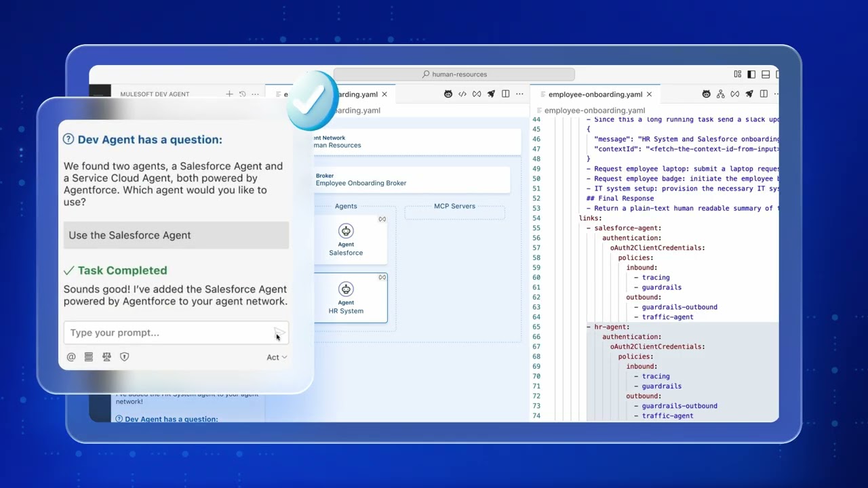The width and height of the screenshot is (868, 488).
Task: Click the question mark icon beside Dev Agent
Action: (x=68, y=139)
